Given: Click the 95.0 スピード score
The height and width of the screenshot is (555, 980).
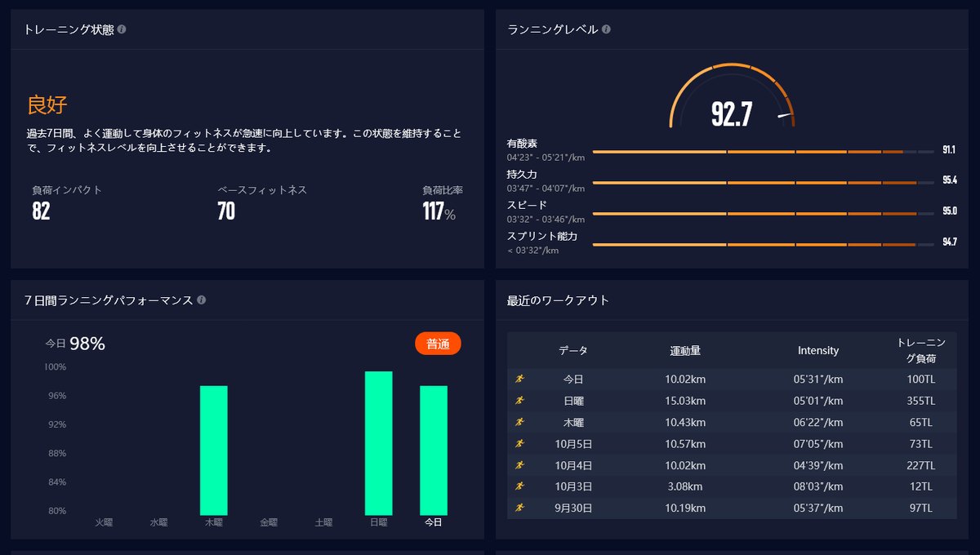Looking at the screenshot, I should (949, 211).
